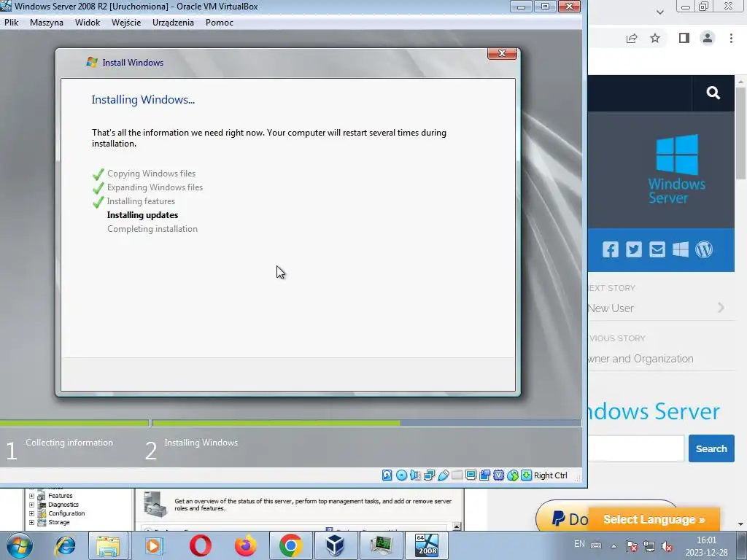The height and width of the screenshot is (560, 747).
Task: Click the search magnifier icon on the website
Action: point(713,93)
